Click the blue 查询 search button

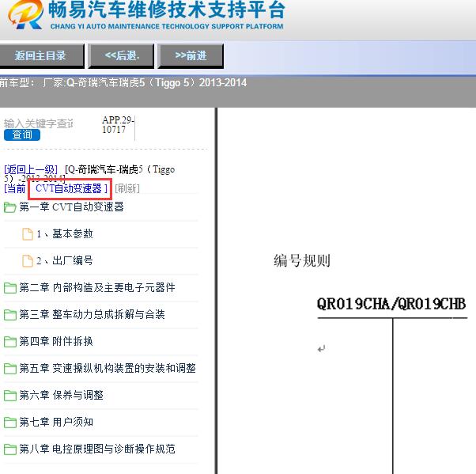[22, 135]
